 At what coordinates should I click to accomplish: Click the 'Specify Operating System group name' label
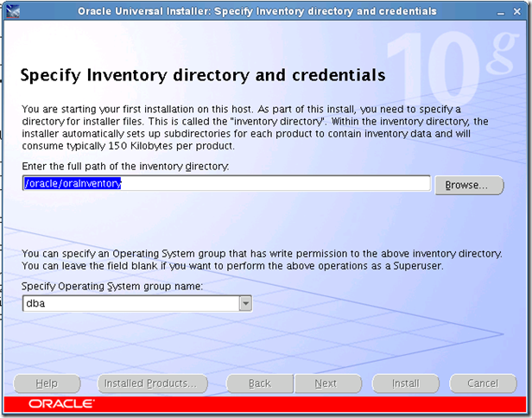pos(112,287)
